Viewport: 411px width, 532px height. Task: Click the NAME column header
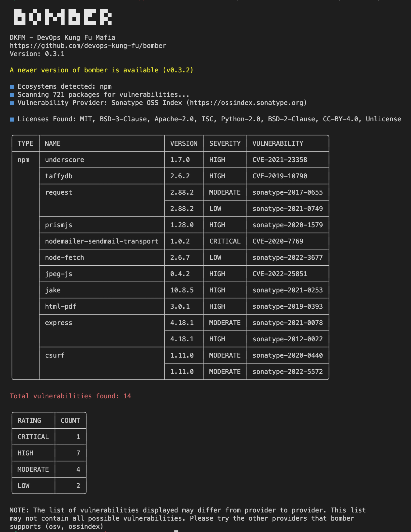pyautogui.click(x=53, y=143)
